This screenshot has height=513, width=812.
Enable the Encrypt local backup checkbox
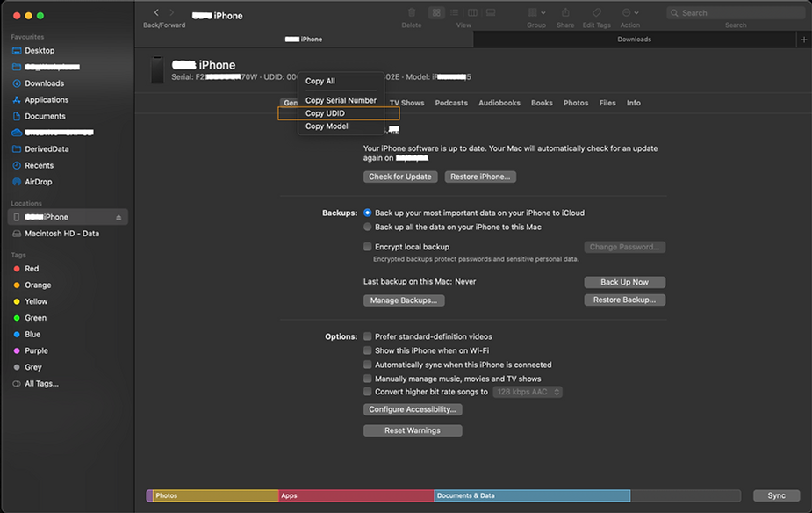368,247
